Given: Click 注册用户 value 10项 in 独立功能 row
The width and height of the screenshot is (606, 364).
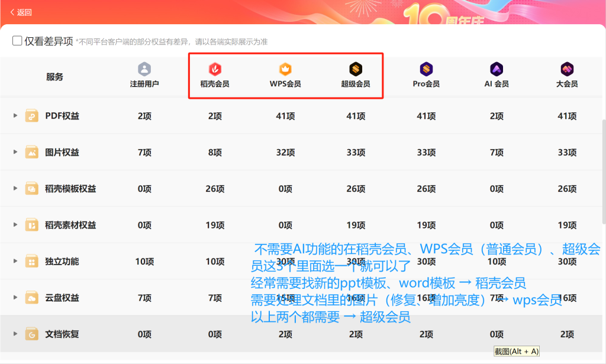Looking at the screenshot, I should (144, 261).
